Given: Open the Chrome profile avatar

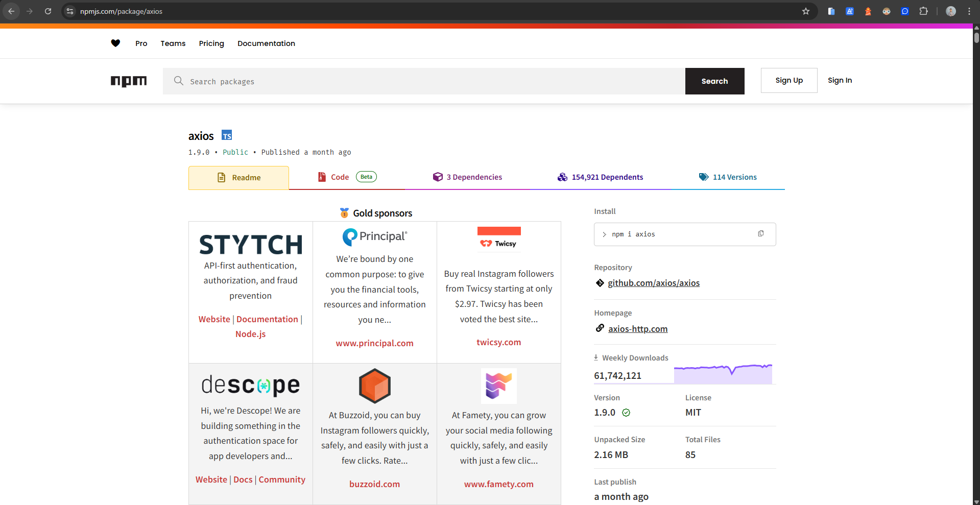Looking at the screenshot, I should pyautogui.click(x=951, y=11).
